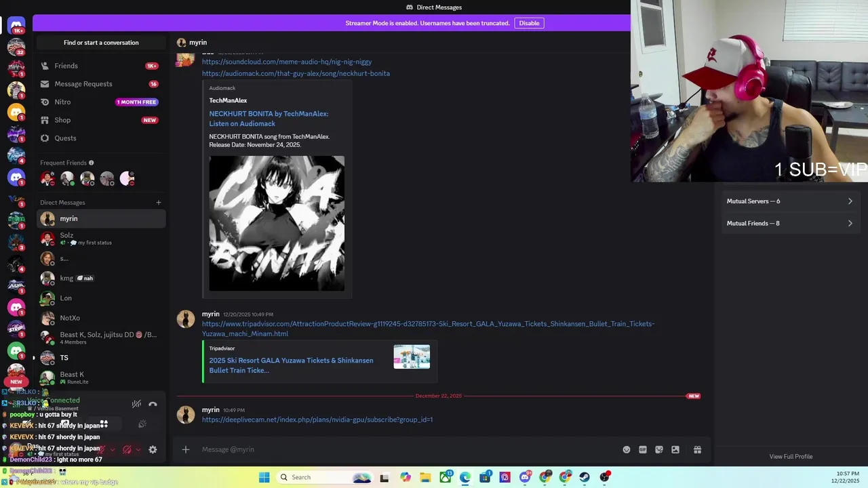868x488 pixels.
Task: Select the Lon direct message
Action: (x=101, y=298)
